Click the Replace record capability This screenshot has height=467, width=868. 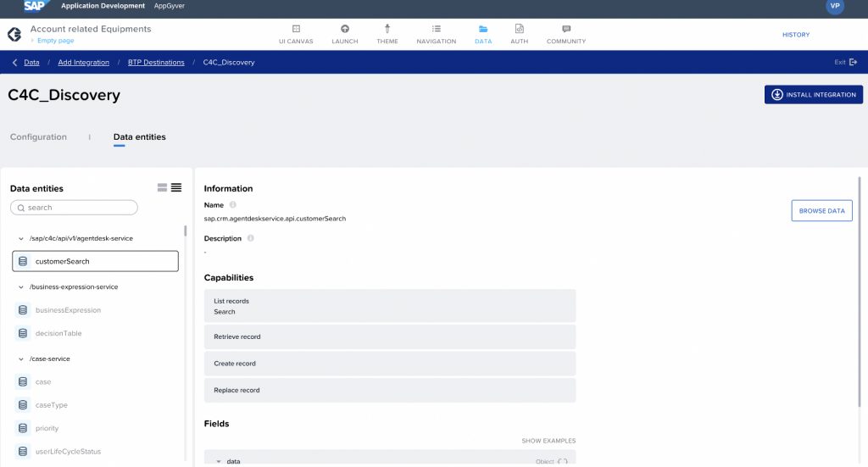click(x=390, y=390)
